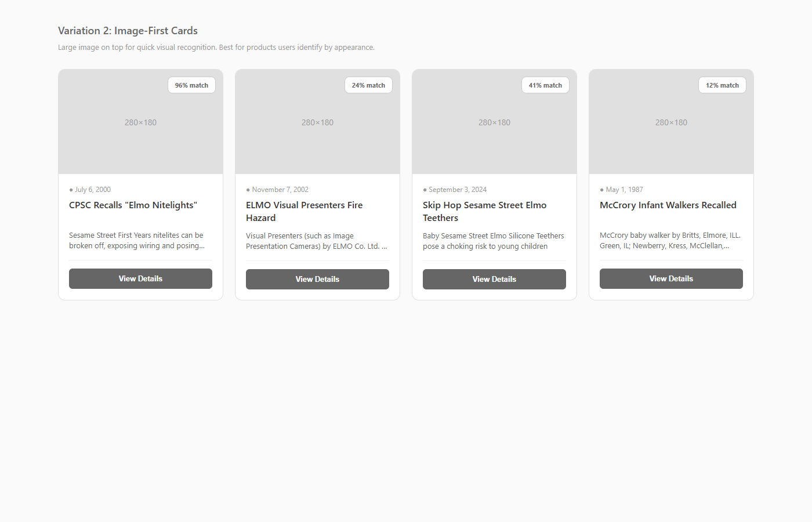Select the title McCrory Infant Walkers Recalled

coord(668,205)
